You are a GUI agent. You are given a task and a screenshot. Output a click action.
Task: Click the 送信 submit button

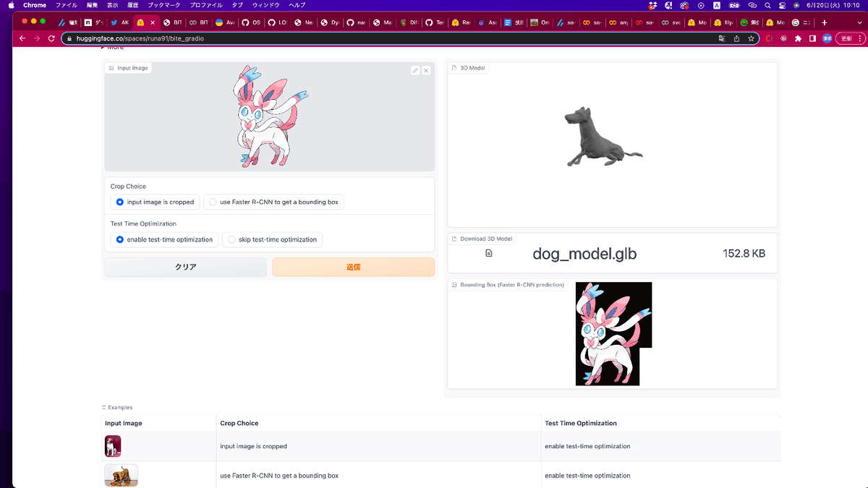[353, 267]
